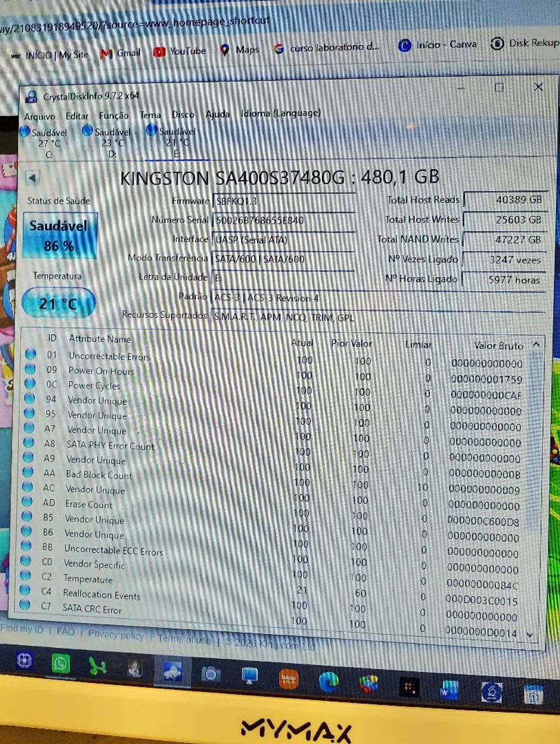
Task: Click the Interface field UASP (Serial ATA)
Action: pos(283,239)
